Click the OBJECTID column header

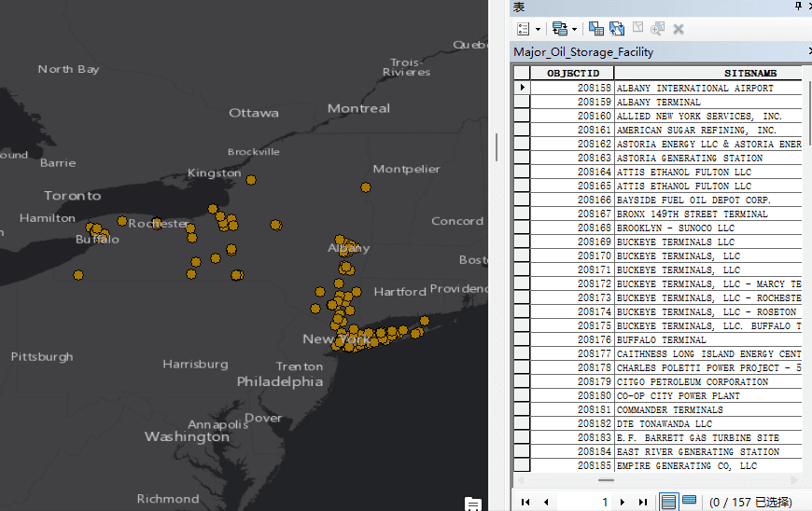click(x=573, y=73)
